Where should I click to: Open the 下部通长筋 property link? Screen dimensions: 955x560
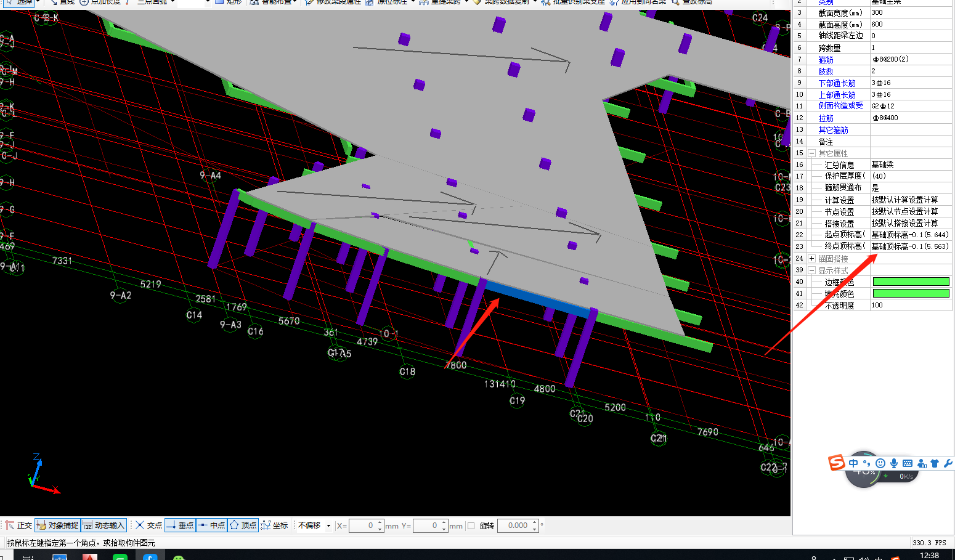click(x=837, y=83)
